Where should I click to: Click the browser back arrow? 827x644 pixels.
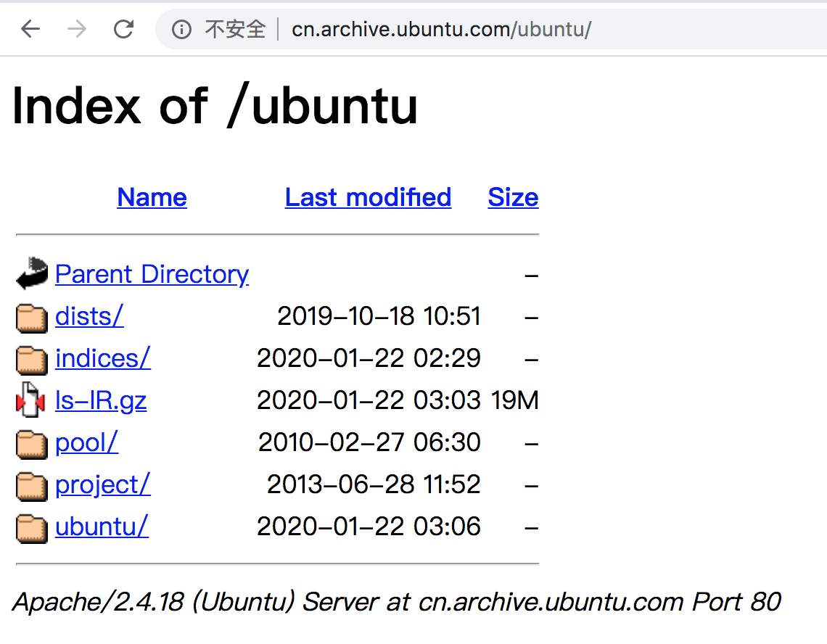30,29
